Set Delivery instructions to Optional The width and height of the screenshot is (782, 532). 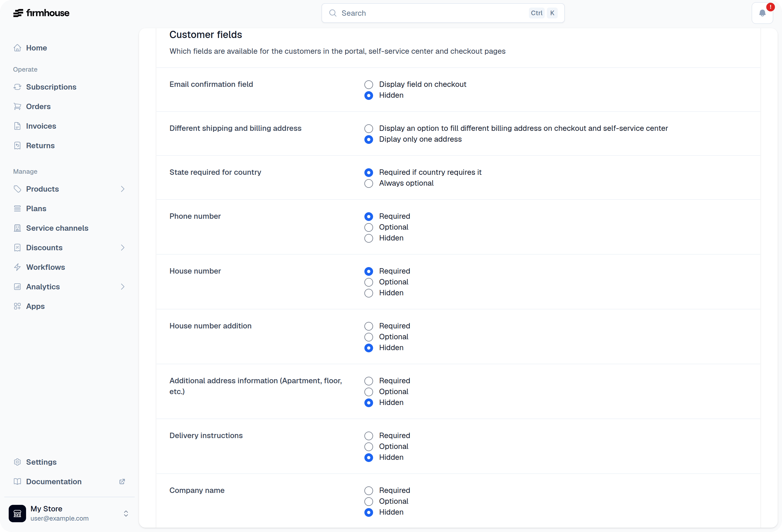point(369,446)
